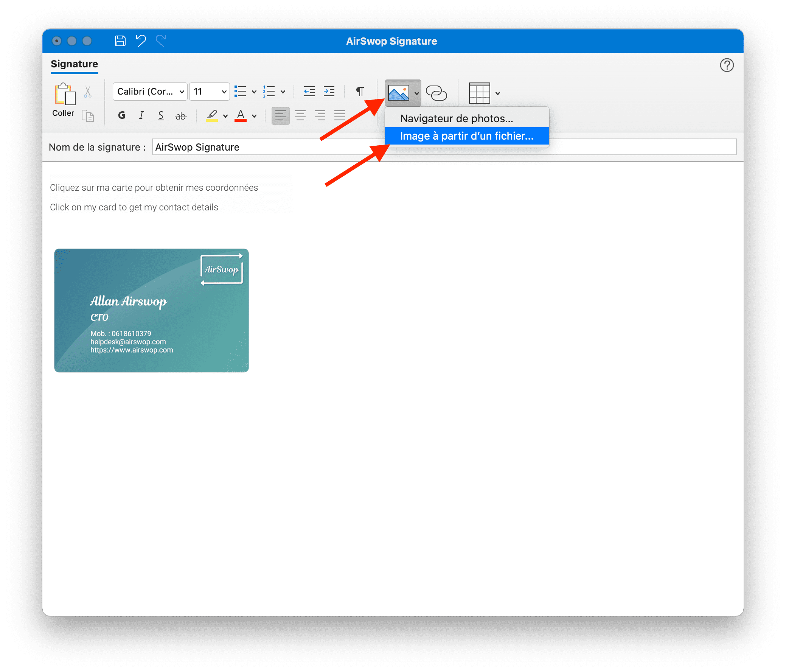
Task: Open the Calibri font name dropdown
Action: (x=150, y=92)
